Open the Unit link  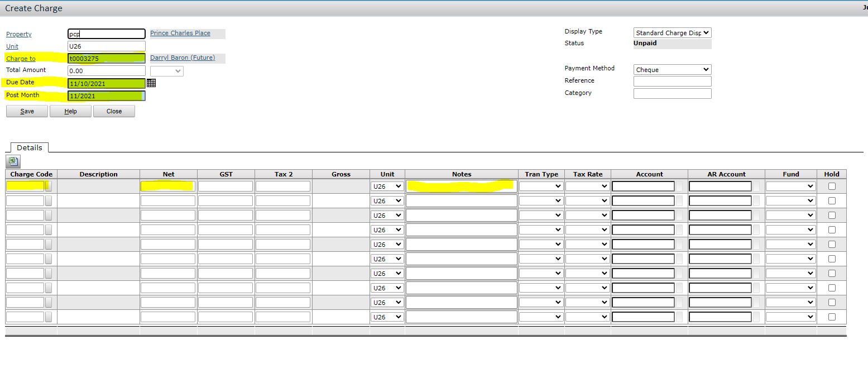point(12,46)
